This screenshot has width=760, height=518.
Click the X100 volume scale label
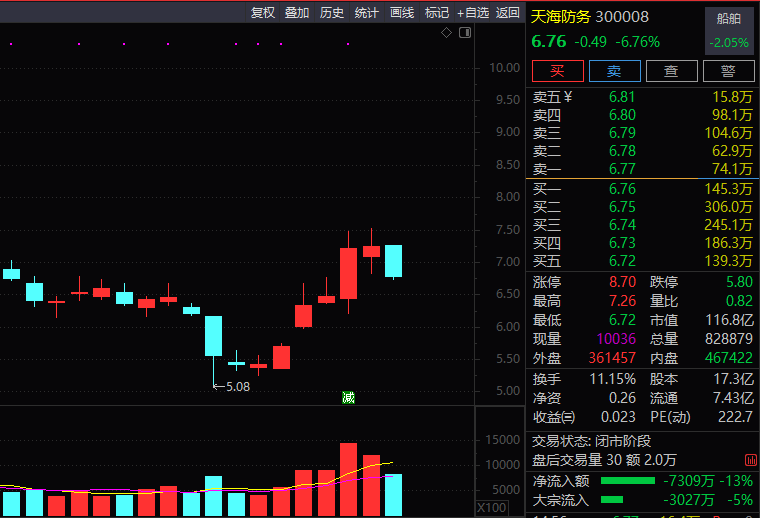tap(491, 508)
